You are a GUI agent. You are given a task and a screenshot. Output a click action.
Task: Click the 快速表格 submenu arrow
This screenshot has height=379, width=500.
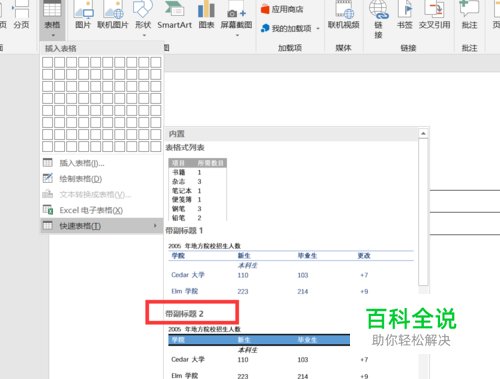[x=155, y=226]
